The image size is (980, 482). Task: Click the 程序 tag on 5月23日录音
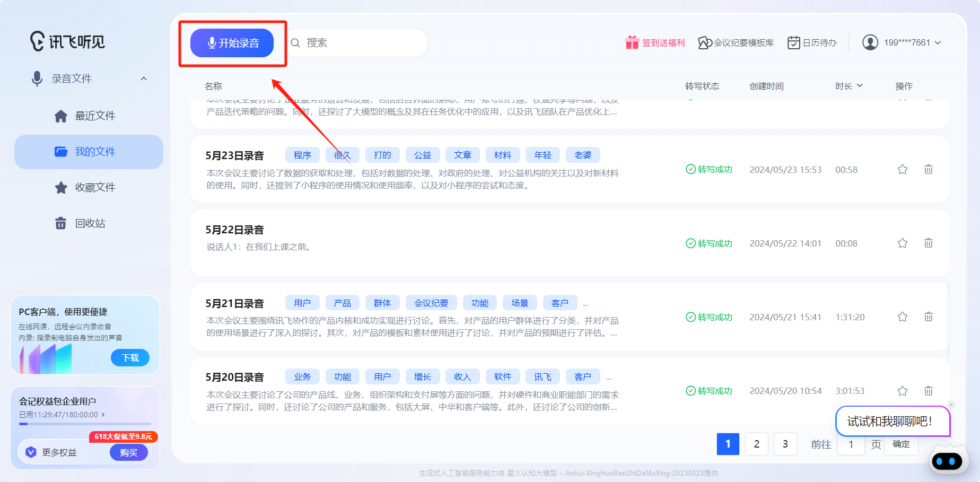302,155
